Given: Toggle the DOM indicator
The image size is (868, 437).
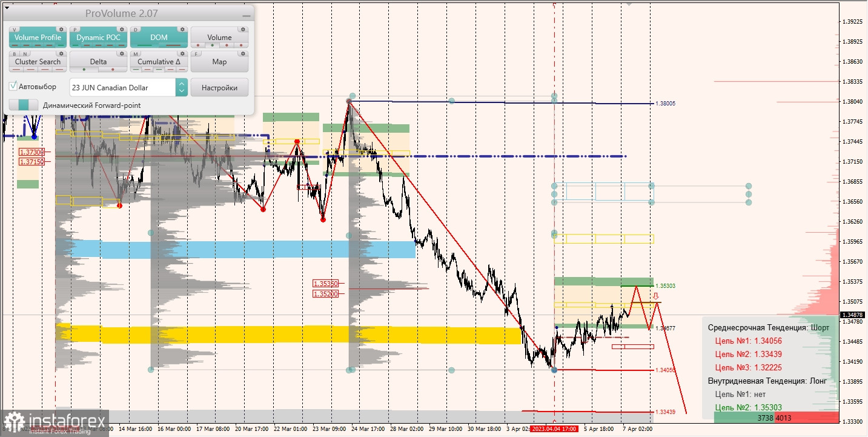Looking at the screenshot, I should coord(159,38).
